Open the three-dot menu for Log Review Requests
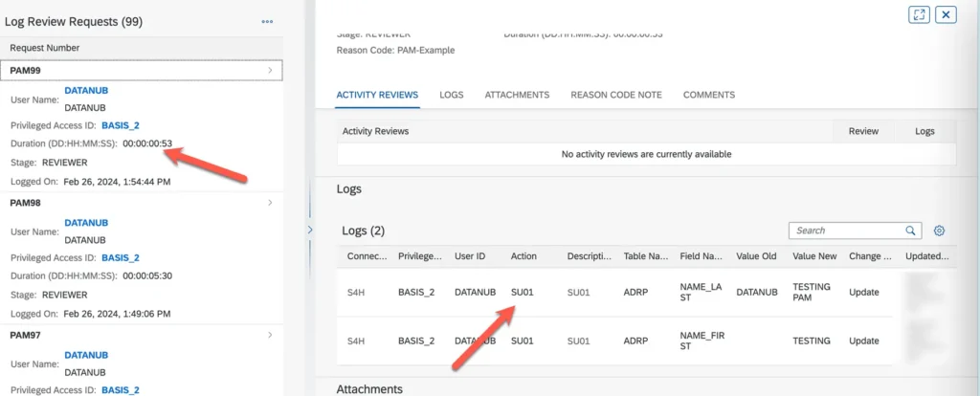Image resolution: width=980 pixels, height=396 pixels. coord(267,22)
